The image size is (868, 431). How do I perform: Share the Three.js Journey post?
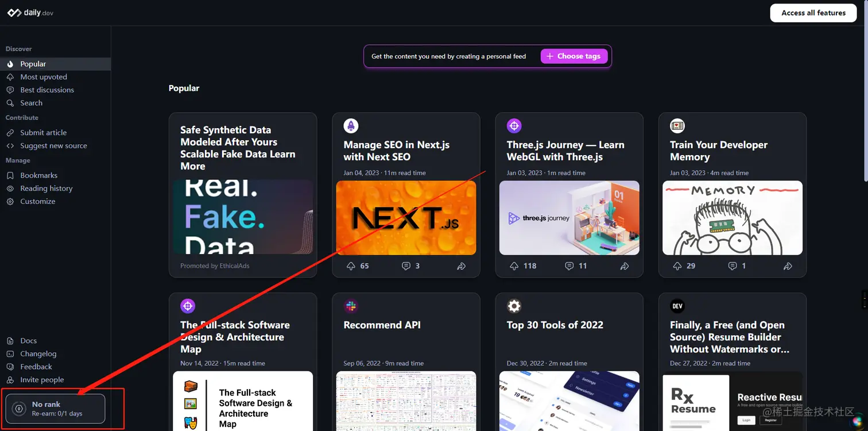pyautogui.click(x=625, y=266)
